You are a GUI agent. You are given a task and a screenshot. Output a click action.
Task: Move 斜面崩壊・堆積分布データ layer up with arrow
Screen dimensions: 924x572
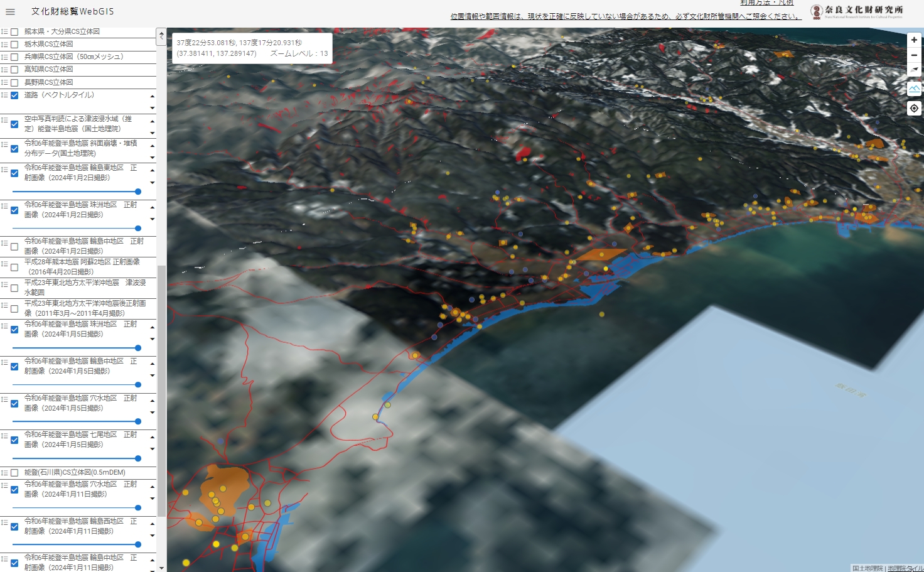[x=153, y=146]
